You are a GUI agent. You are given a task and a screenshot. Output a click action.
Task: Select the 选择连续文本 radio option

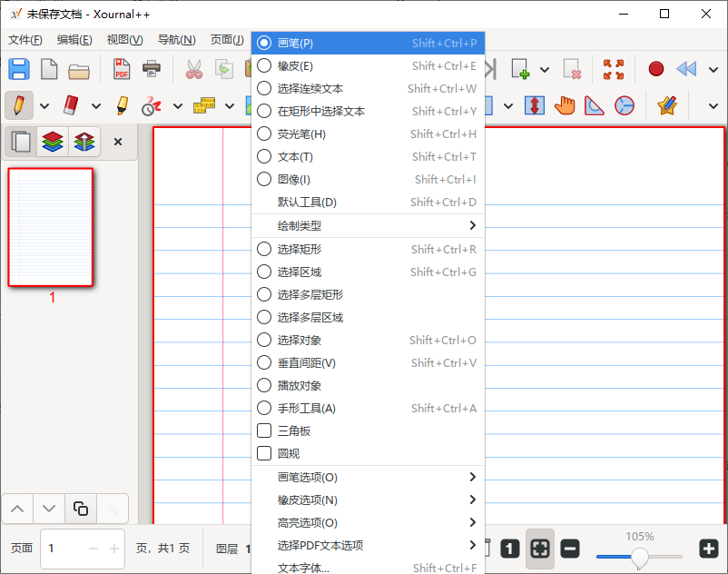click(368, 88)
